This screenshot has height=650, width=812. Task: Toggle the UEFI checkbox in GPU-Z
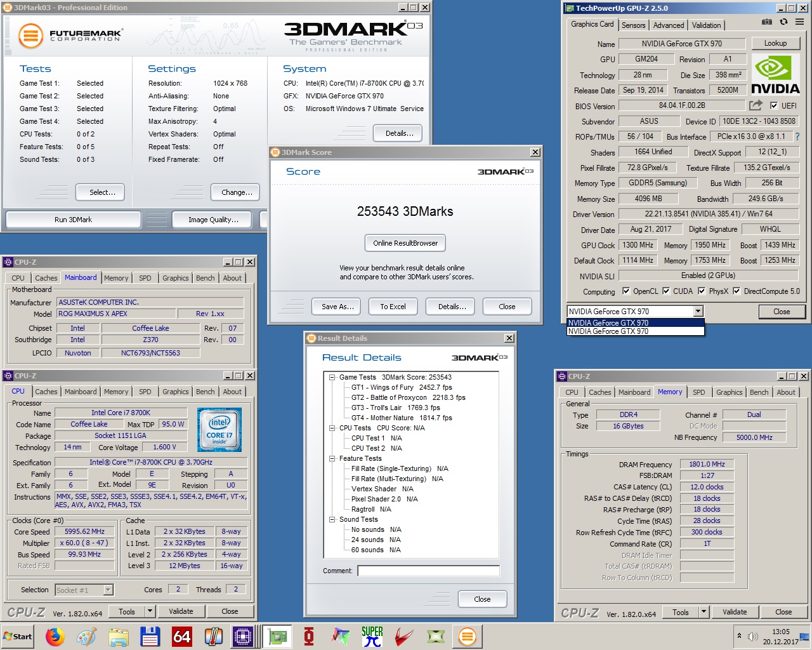pyautogui.click(x=774, y=106)
